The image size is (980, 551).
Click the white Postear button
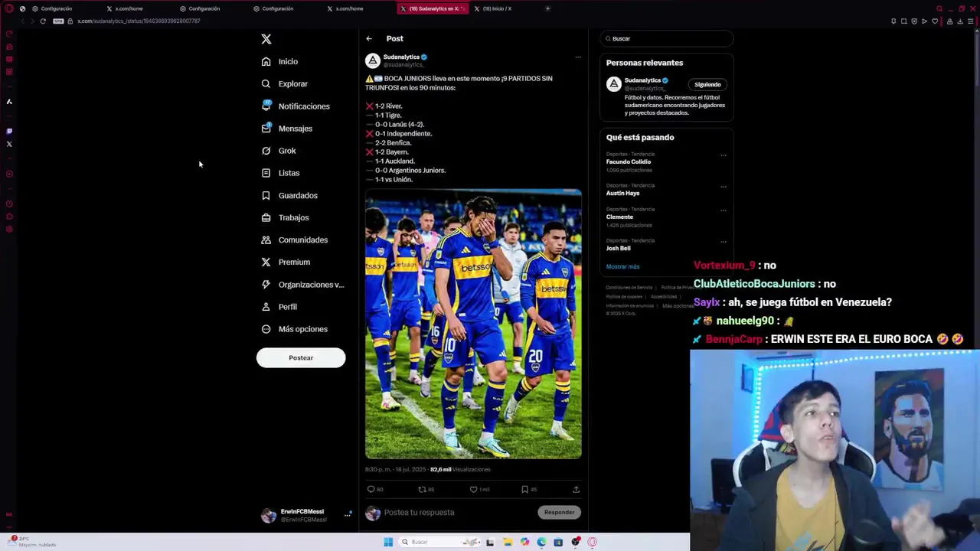coord(301,357)
